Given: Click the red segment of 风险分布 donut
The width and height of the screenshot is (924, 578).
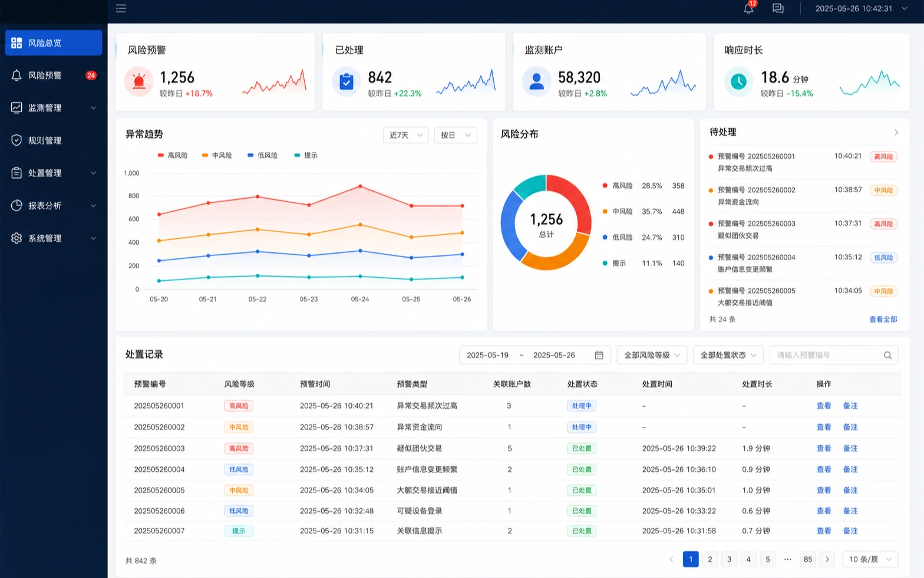Looking at the screenshot, I should tap(576, 202).
